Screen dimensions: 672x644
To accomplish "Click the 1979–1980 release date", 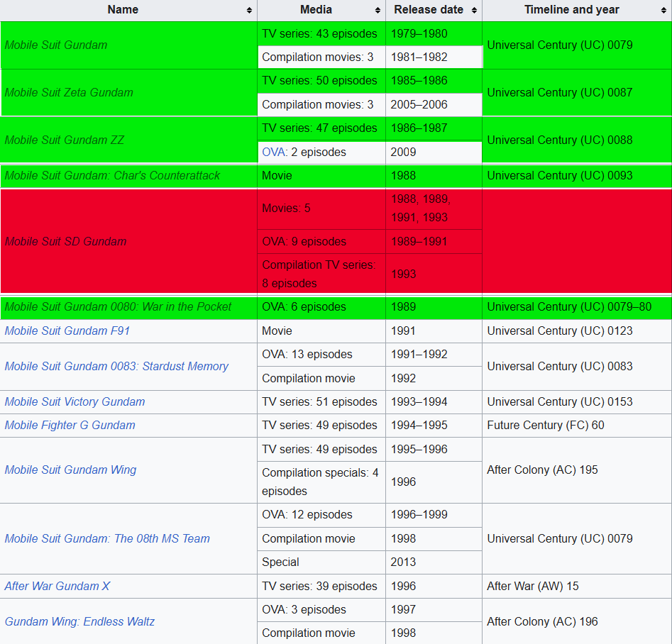I will [x=434, y=34].
